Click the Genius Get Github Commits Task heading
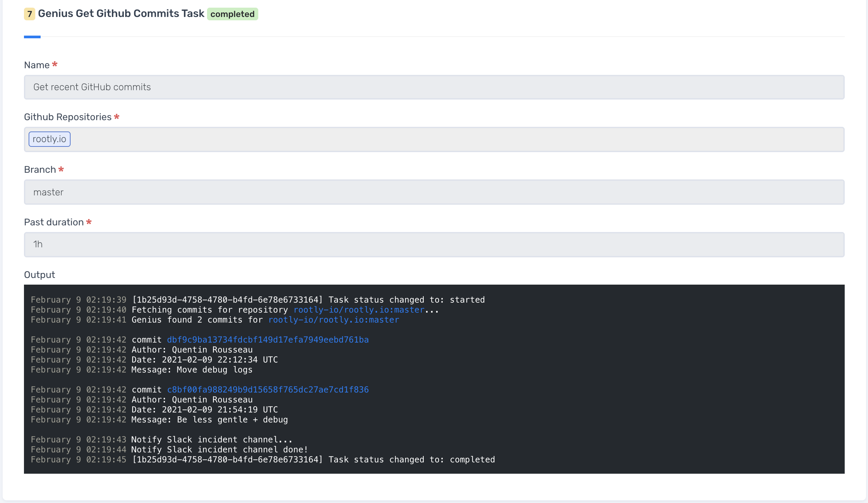868x503 pixels. coord(121,13)
